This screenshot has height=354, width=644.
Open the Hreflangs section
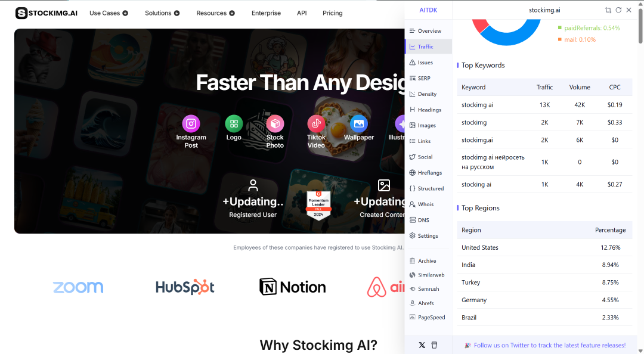pyautogui.click(x=428, y=172)
